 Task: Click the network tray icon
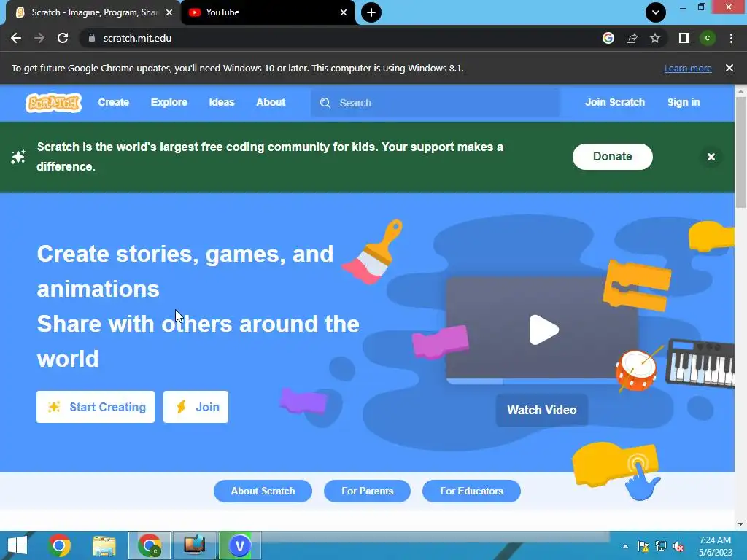tap(661, 546)
